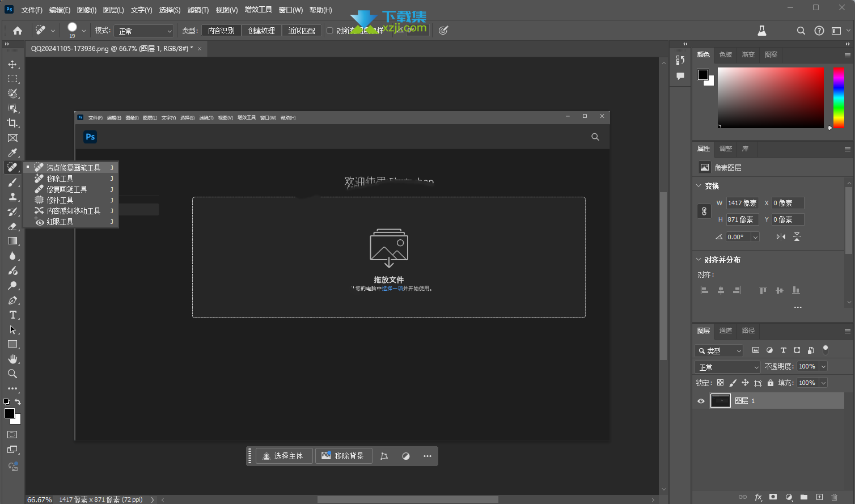Select the Horizontal Type tool
Image resolution: width=855 pixels, height=504 pixels.
coord(12,315)
